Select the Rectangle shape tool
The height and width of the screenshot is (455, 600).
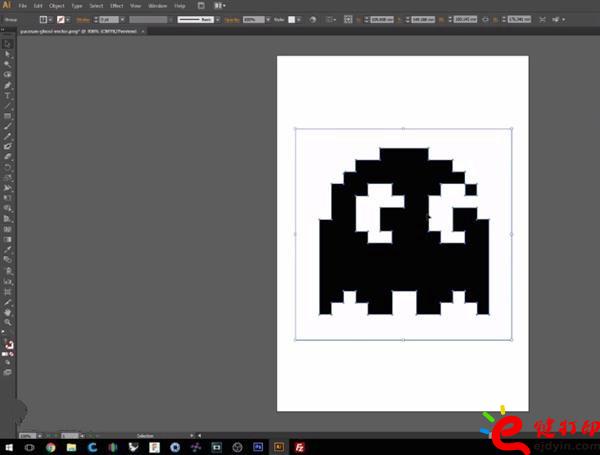[8, 115]
